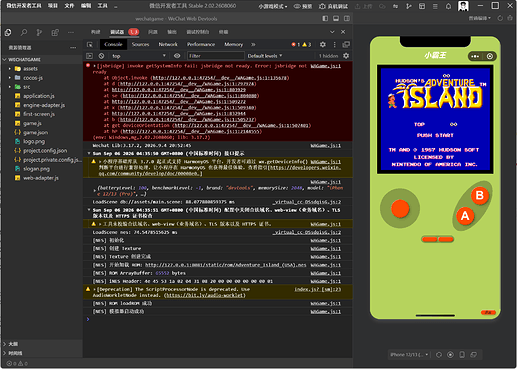This screenshot has height=369, width=517.
Task: Open the sidebar more-actions ellipsis
Action: coord(71,32)
